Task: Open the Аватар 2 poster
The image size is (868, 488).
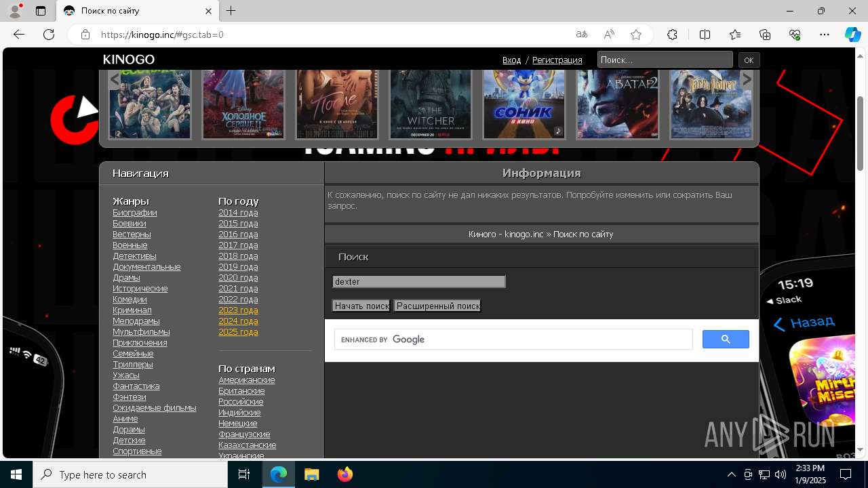Action: [618, 104]
